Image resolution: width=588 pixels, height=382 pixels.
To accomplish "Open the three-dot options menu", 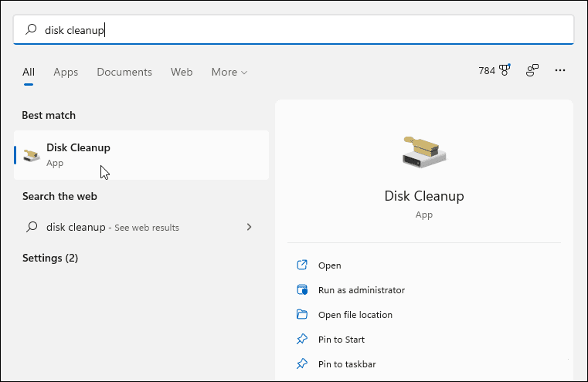I will tap(560, 71).
